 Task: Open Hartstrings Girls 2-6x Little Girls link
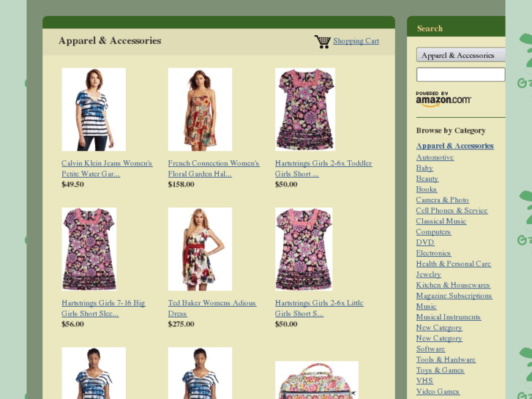(x=319, y=308)
